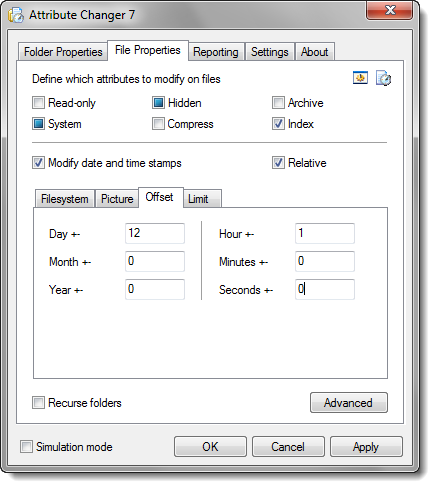Uncheck Modify date and time stamps
435x488 pixels.
38,163
